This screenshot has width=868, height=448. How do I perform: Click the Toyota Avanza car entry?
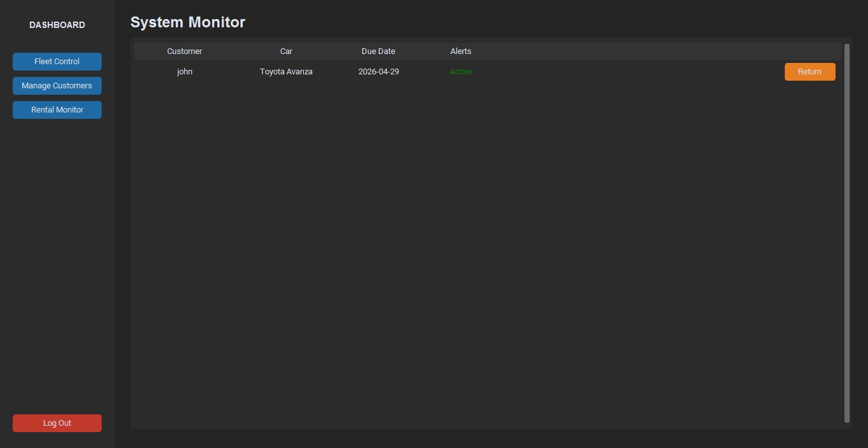pyautogui.click(x=286, y=72)
